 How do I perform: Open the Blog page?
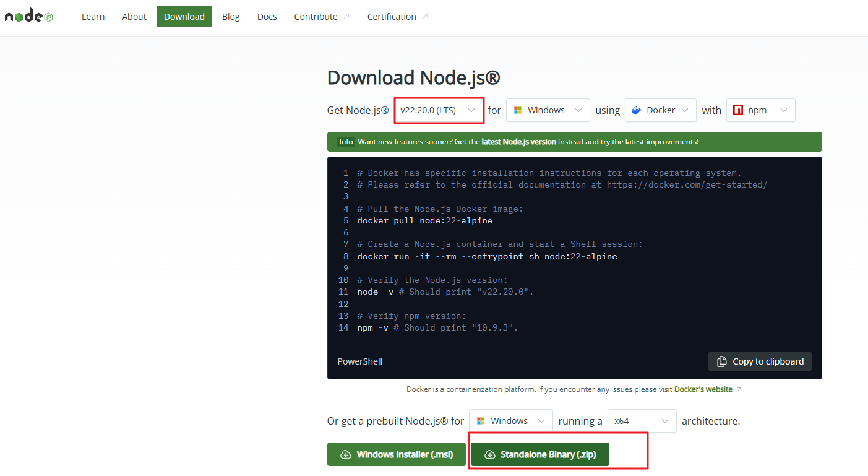(x=231, y=17)
